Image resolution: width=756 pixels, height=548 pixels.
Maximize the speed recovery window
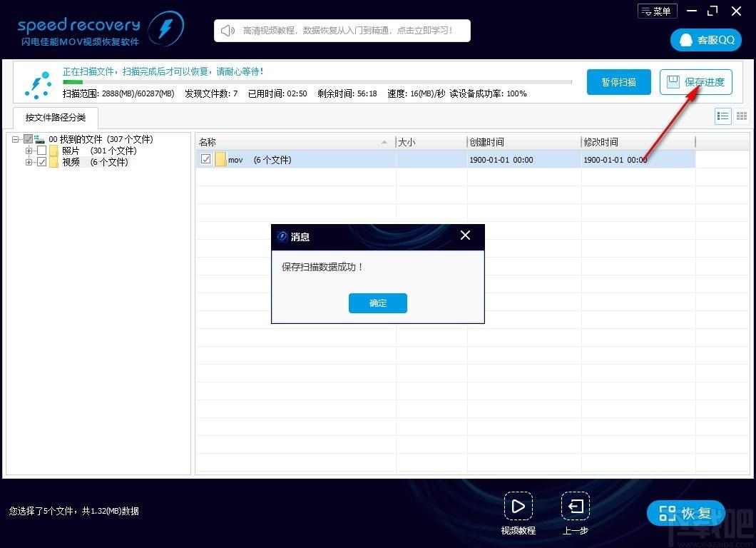click(712, 11)
